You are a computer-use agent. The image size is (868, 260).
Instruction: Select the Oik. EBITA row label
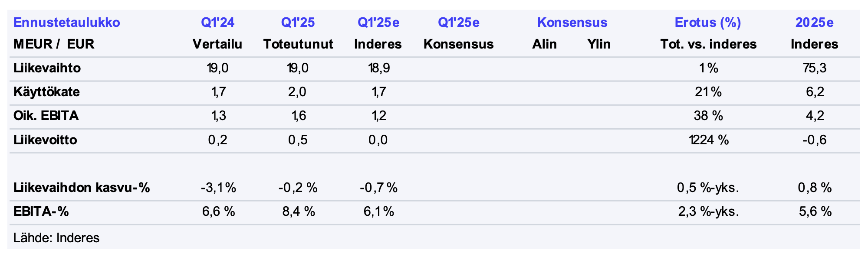46,116
